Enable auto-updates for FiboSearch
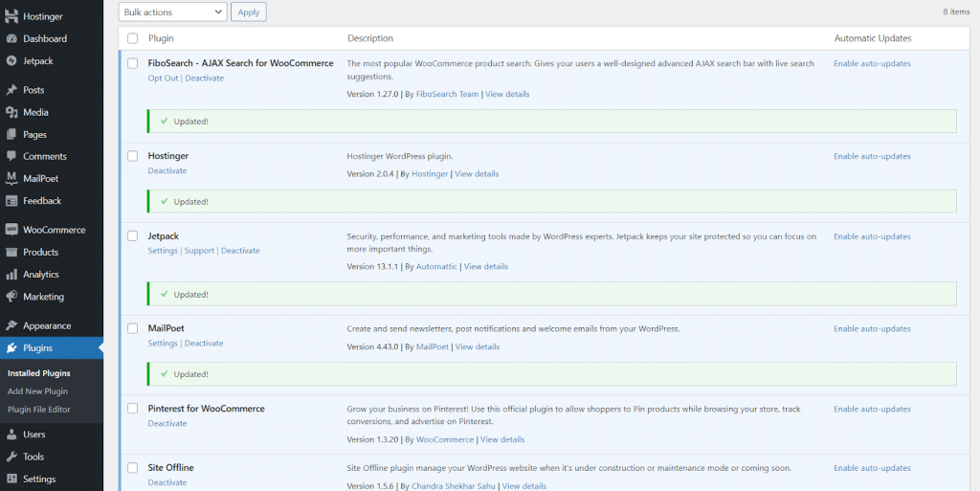Screen dimensions: 980x491 click(872, 63)
